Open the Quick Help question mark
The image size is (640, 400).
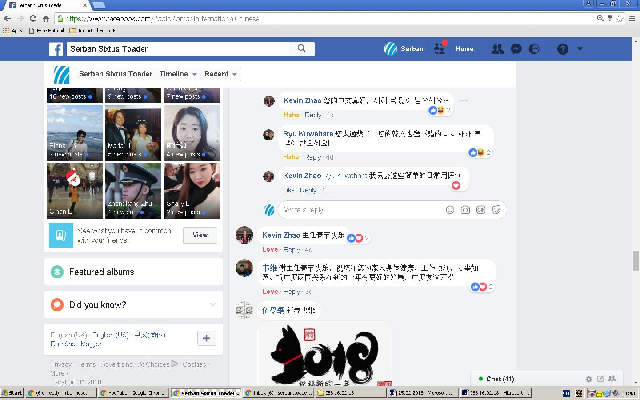pos(562,49)
